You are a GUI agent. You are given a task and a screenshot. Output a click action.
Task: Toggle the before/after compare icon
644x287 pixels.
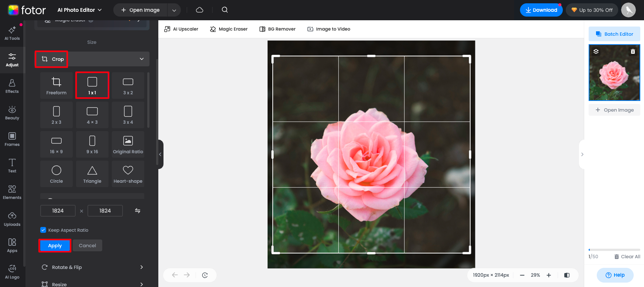point(567,275)
